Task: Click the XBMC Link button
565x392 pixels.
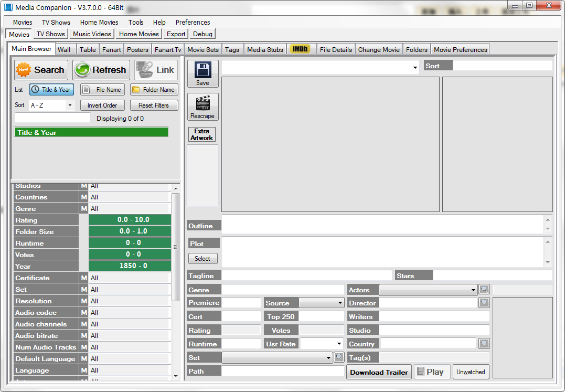Action: pos(156,70)
